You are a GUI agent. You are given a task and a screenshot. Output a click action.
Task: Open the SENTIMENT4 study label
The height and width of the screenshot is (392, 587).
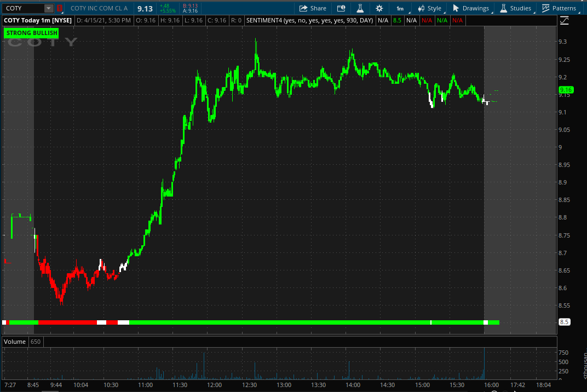[309, 20]
